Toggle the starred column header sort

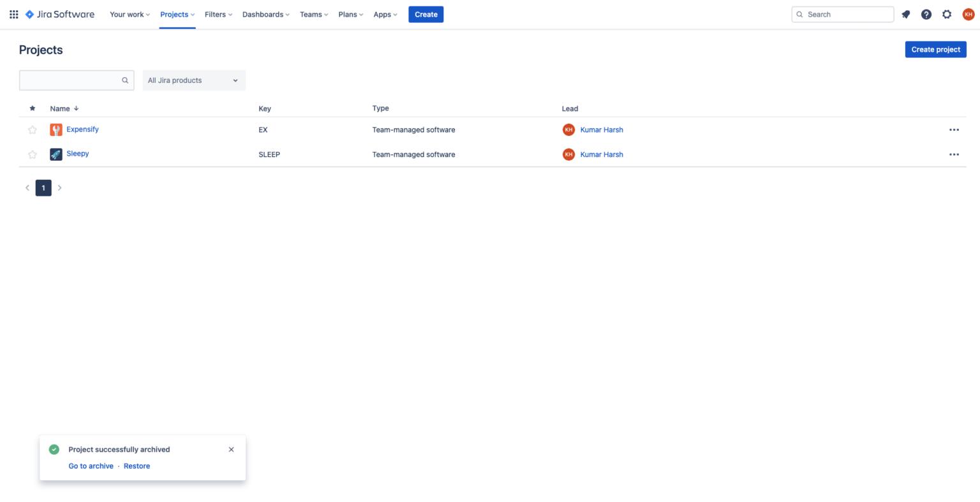[x=32, y=108]
